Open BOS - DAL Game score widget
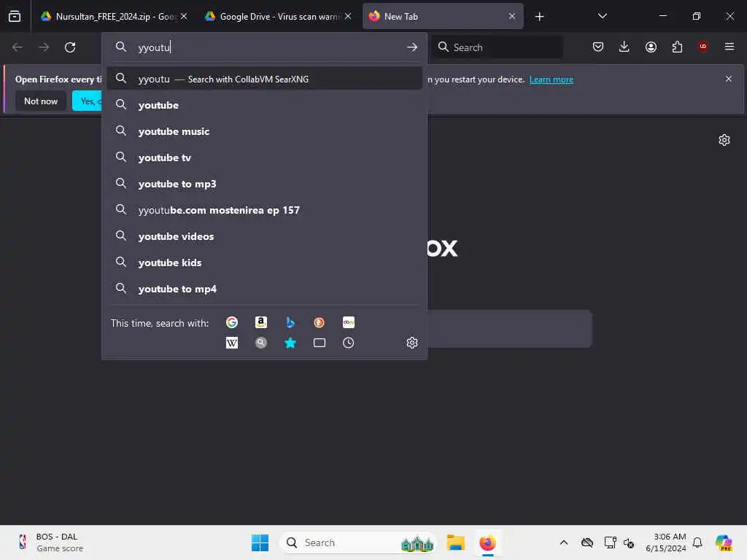 click(50, 542)
